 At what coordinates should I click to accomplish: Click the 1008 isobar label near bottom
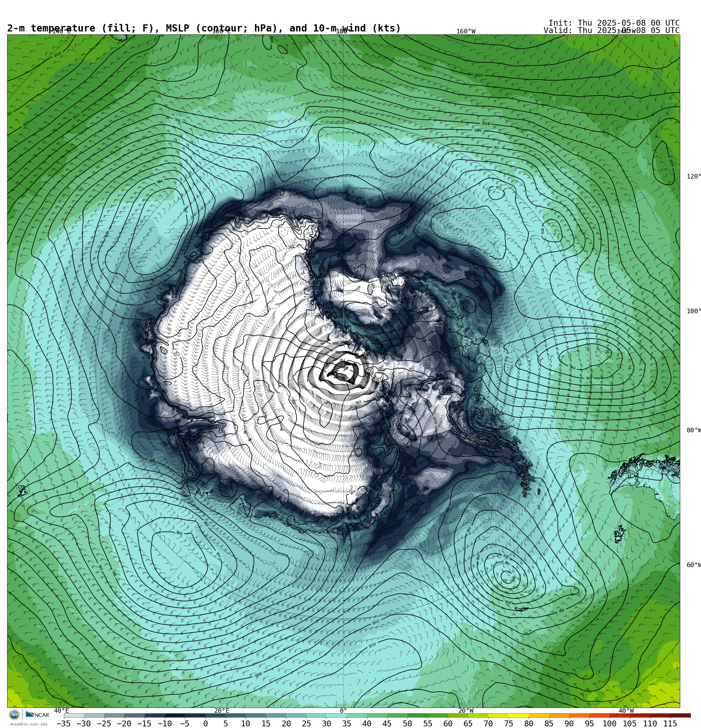(258, 674)
